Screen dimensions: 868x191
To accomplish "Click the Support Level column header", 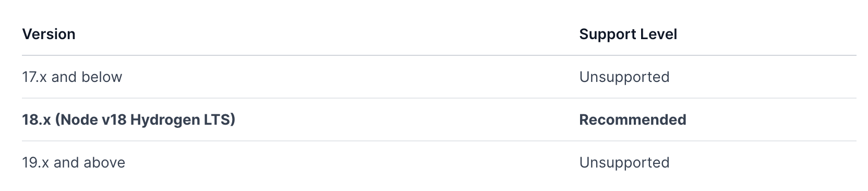I will [x=628, y=34].
